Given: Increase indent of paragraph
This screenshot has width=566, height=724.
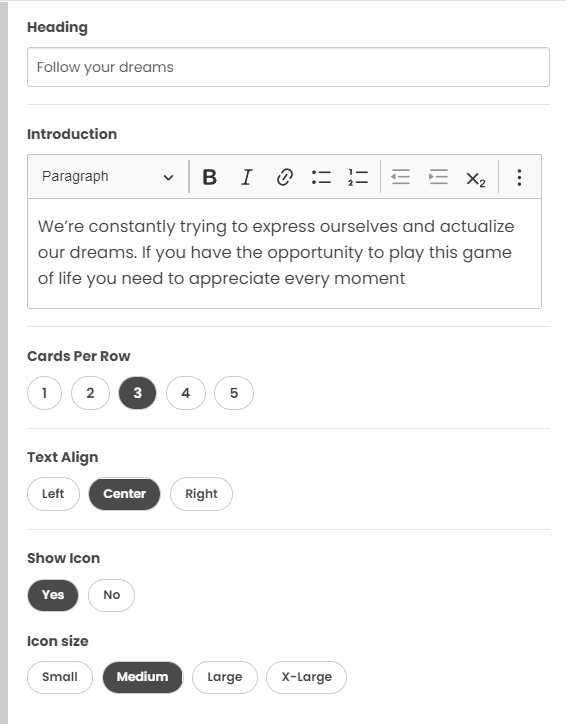Looking at the screenshot, I should (438, 177).
